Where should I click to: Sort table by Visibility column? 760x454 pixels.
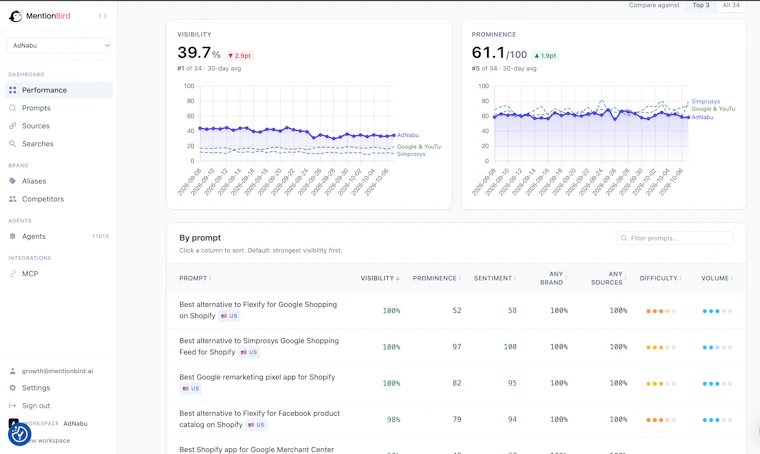click(x=380, y=278)
